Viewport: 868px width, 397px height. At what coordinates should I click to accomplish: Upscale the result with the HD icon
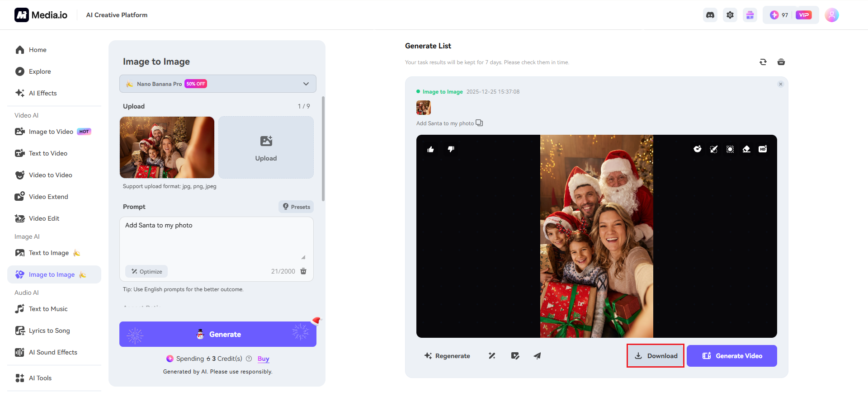pos(763,149)
